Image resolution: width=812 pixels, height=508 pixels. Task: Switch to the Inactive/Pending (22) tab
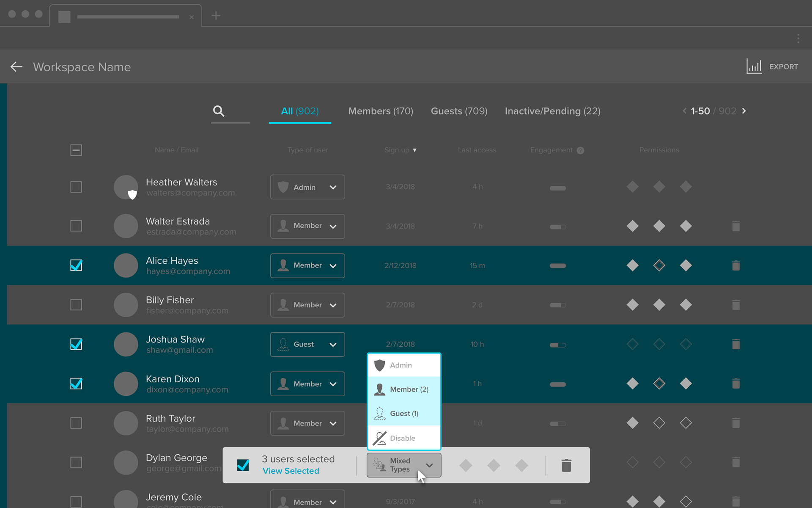coord(552,111)
